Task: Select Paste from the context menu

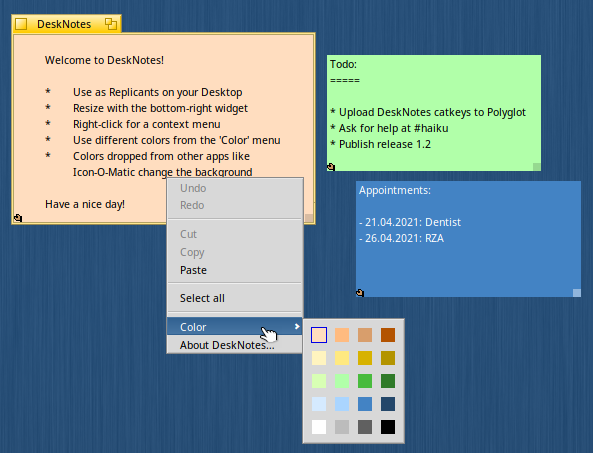Action: pos(235,270)
